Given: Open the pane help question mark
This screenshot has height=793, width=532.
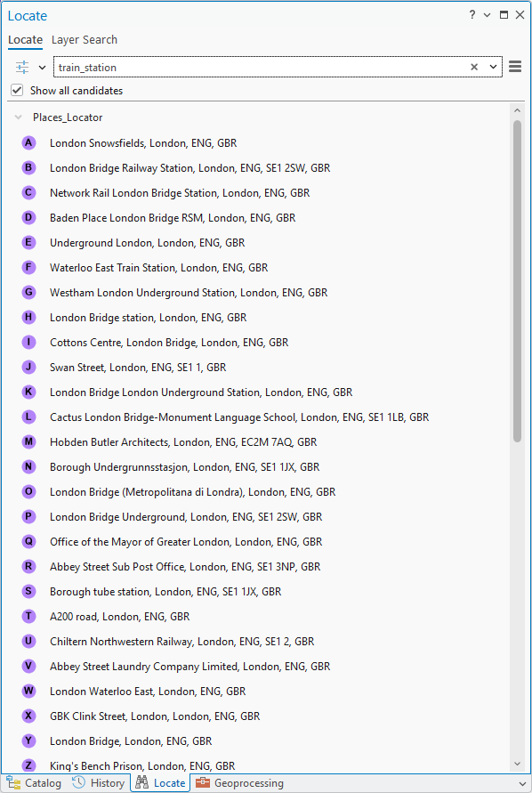Looking at the screenshot, I should (472, 14).
